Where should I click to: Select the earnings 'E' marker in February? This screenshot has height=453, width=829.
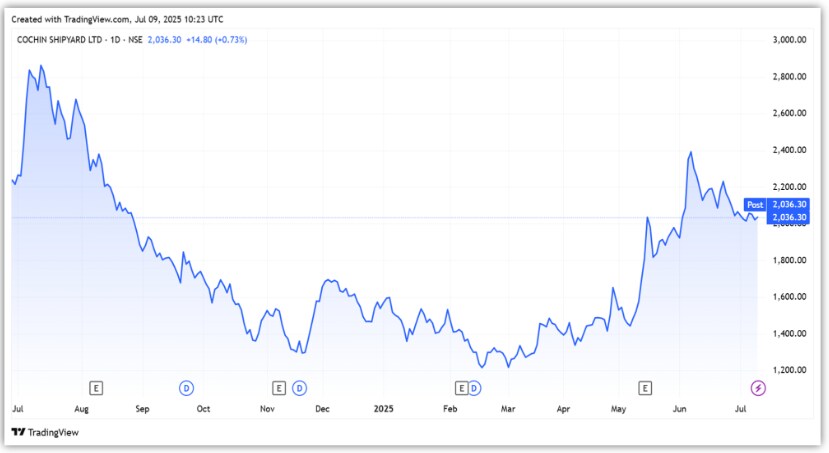tap(461, 387)
